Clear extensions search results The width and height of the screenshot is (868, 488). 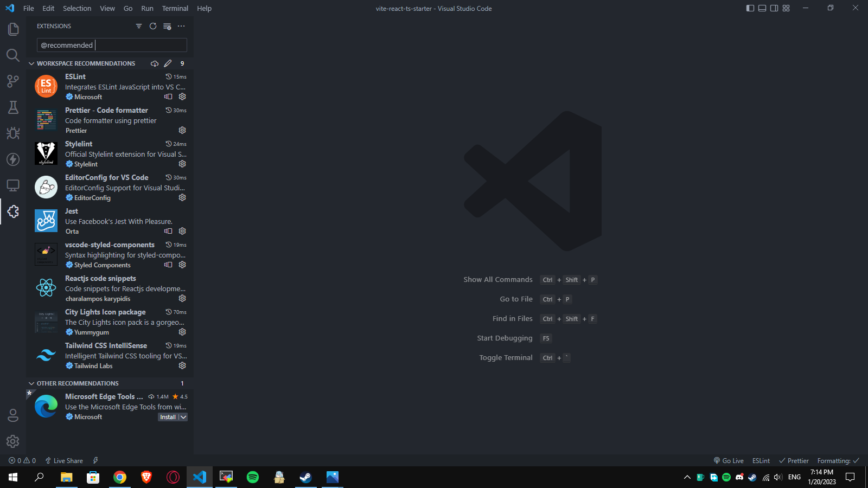pos(167,26)
